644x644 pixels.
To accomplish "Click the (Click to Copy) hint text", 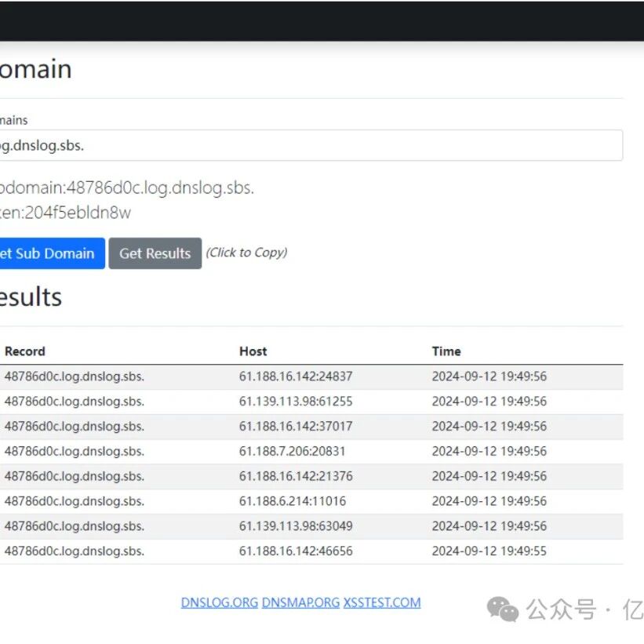I will click(246, 253).
